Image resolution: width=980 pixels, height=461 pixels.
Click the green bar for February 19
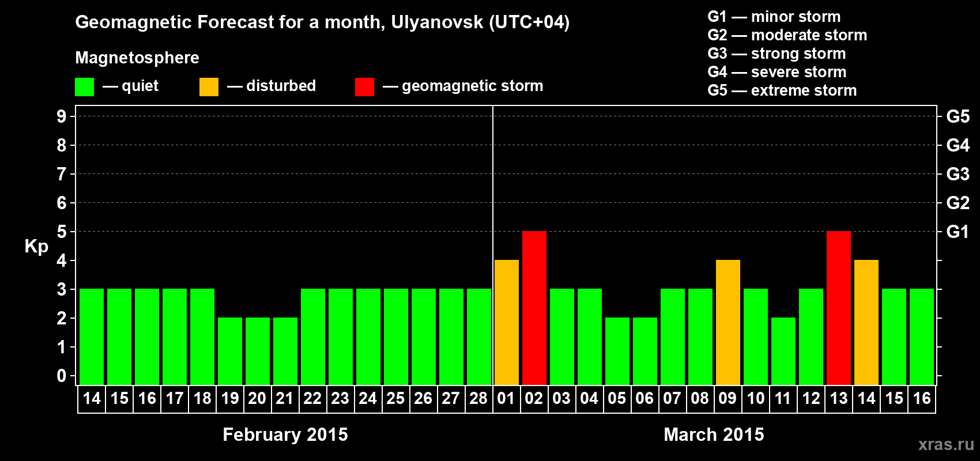coord(230,351)
